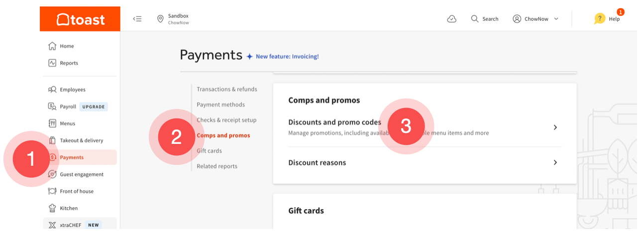This screenshot has height=234, width=644.
Task: Select Gift cards in Payments navigation
Action: tap(209, 151)
